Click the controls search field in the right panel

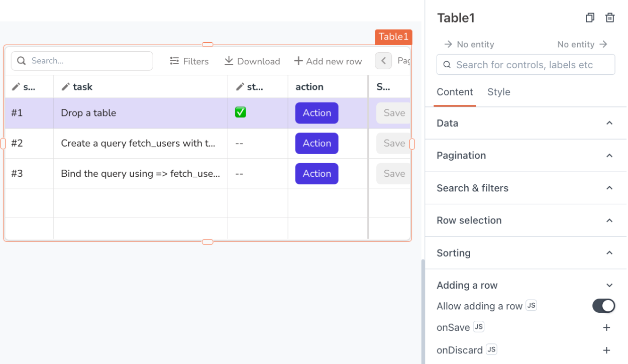click(526, 65)
